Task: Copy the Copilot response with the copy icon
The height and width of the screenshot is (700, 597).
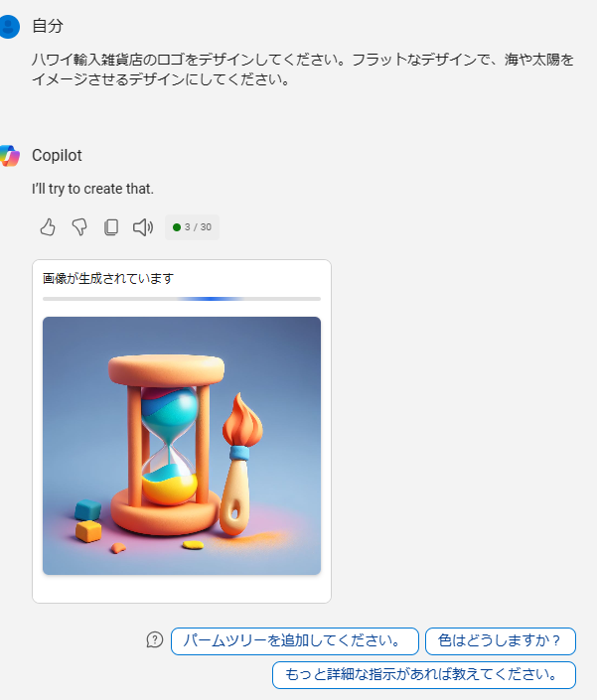Action: coord(111,227)
